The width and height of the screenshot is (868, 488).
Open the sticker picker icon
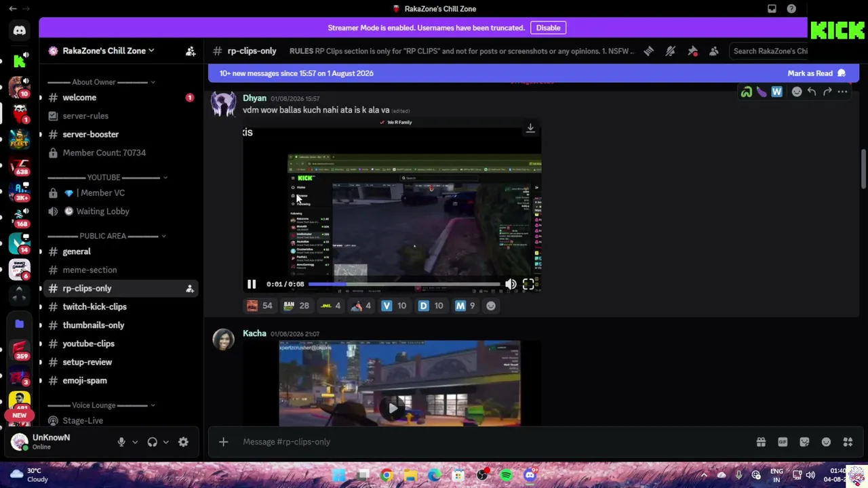804,442
